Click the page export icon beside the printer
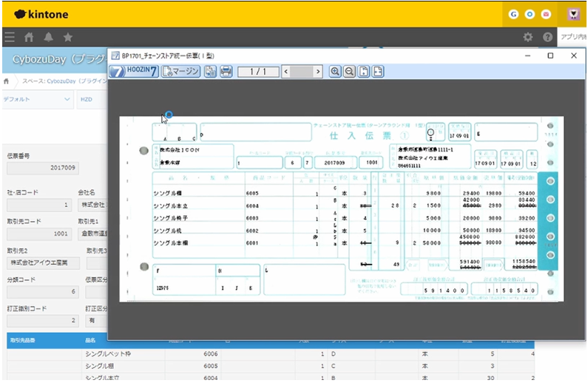Screen dimensions: 588x383 click(x=210, y=71)
